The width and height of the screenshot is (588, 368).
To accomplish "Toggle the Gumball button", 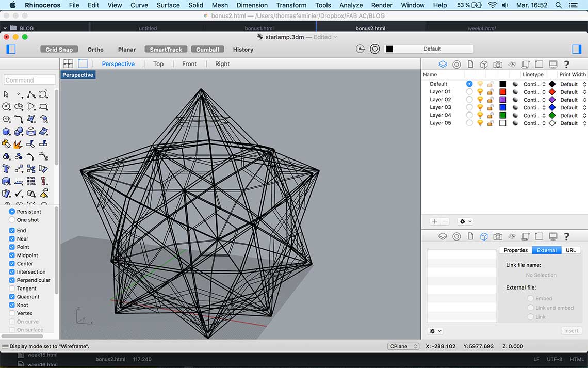I will [x=207, y=49].
